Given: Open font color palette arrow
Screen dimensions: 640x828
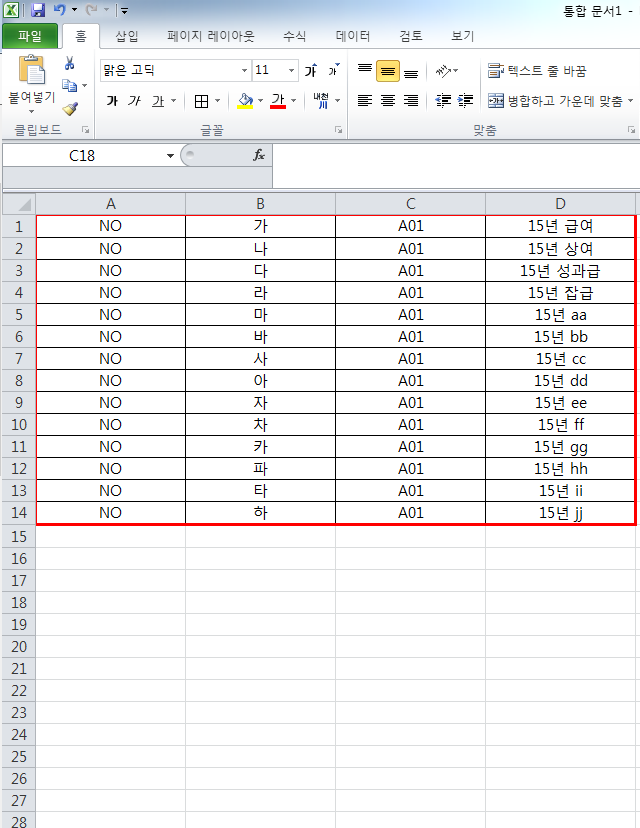Looking at the screenshot, I should [294, 101].
